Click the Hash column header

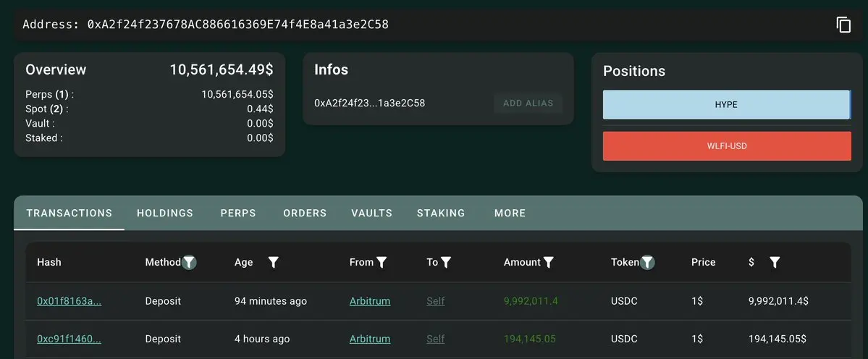tap(49, 262)
